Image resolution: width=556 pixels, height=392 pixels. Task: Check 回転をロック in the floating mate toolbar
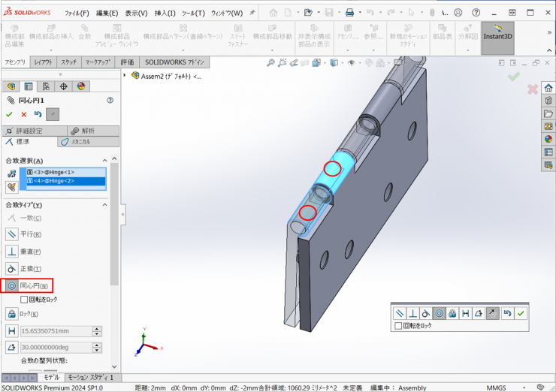(398, 326)
